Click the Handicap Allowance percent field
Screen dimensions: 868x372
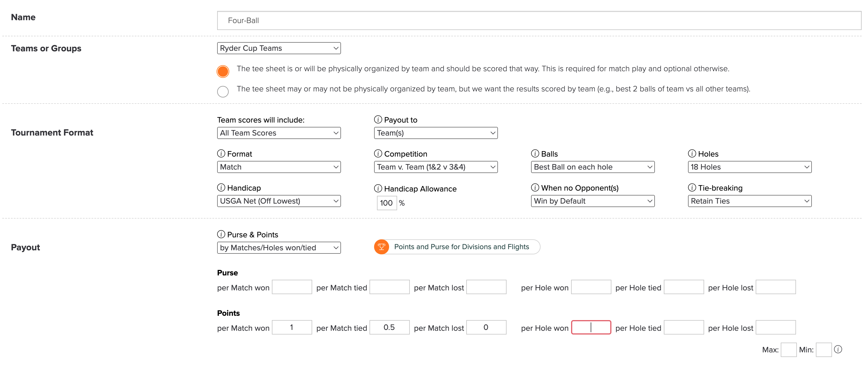click(x=386, y=203)
